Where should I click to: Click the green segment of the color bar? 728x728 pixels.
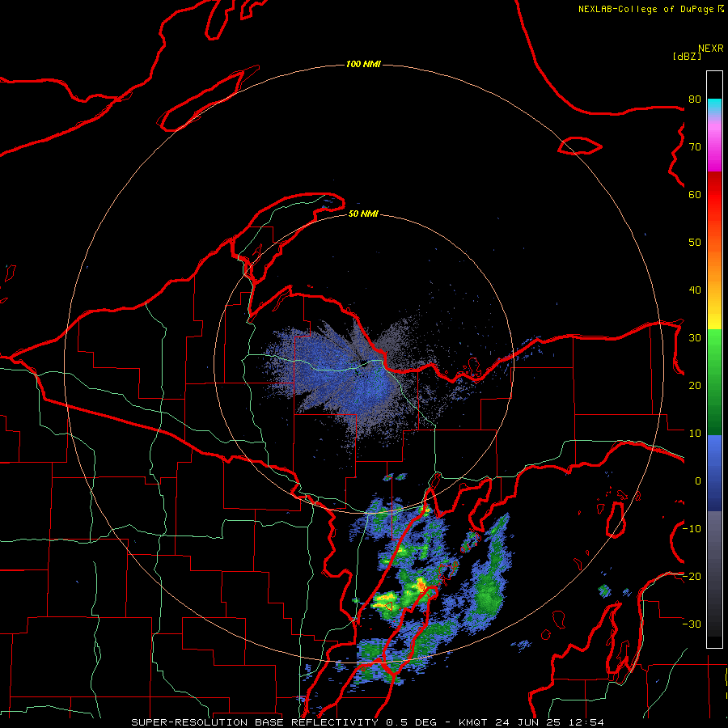(x=714, y=382)
